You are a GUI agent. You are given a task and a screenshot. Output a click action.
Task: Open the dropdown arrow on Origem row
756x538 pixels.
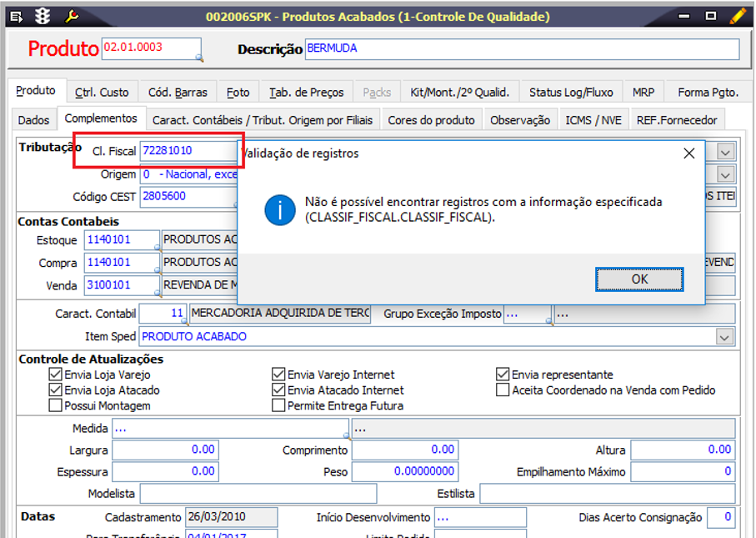click(x=725, y=174)
